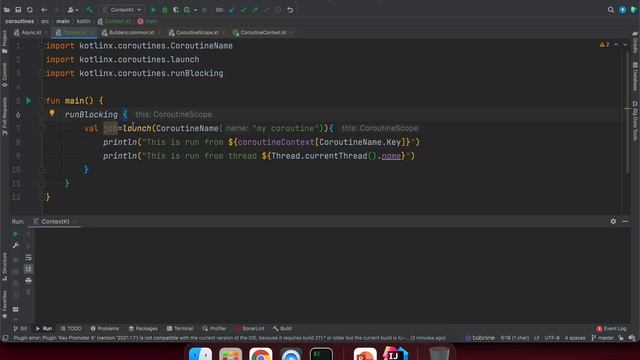This screenshot has width=640, height=360.
Task: Toggle the Structure tool window stripe
Action: (x=4, y=267)
